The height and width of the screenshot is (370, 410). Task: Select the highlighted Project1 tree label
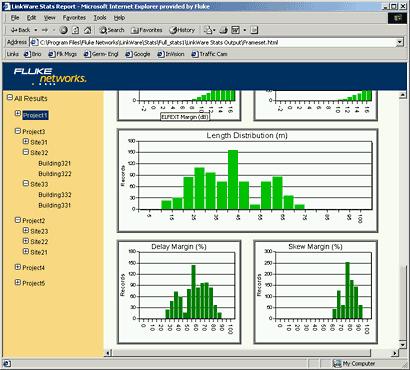tap(35, 115)
